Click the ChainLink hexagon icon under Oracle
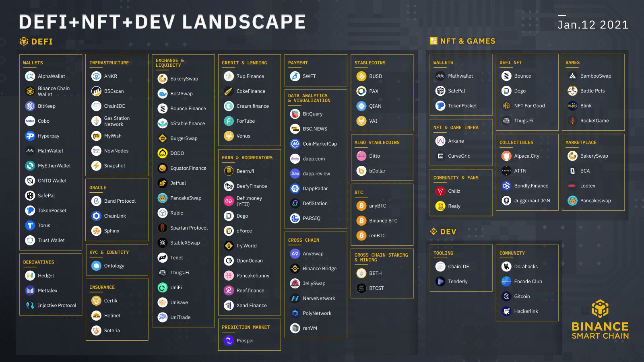Screen dimensions: 644x362 point(96,216)
